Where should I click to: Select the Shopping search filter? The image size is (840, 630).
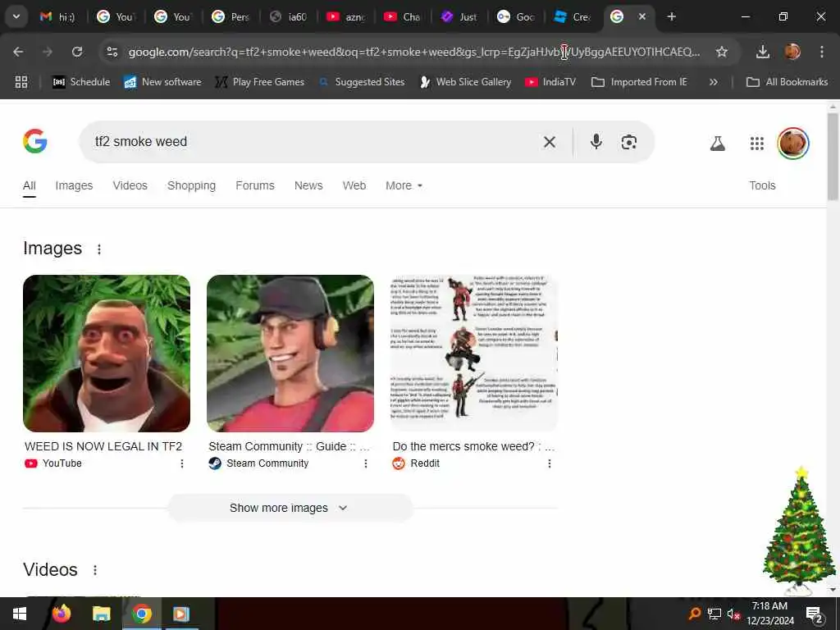(x=191, y=185)
